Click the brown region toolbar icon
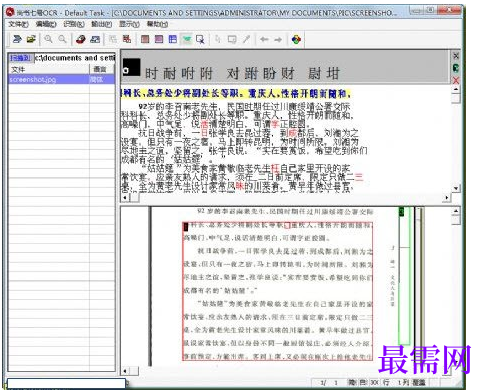Screen dimensions: 490x391 [145, 39]
